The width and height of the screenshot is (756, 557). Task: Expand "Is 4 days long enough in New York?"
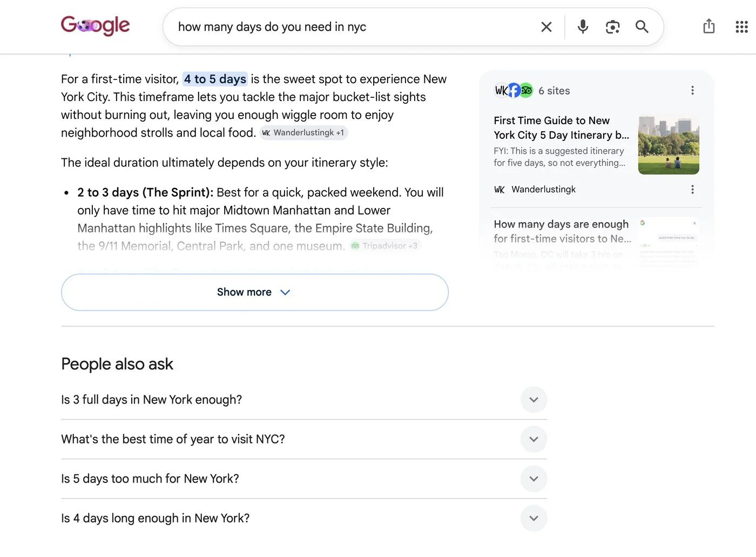304,518
